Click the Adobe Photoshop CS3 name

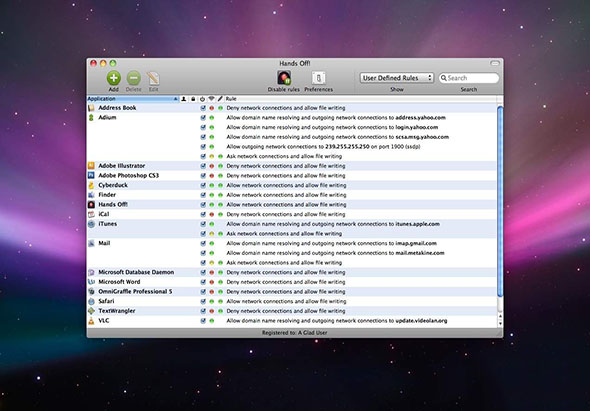(128, 175)
